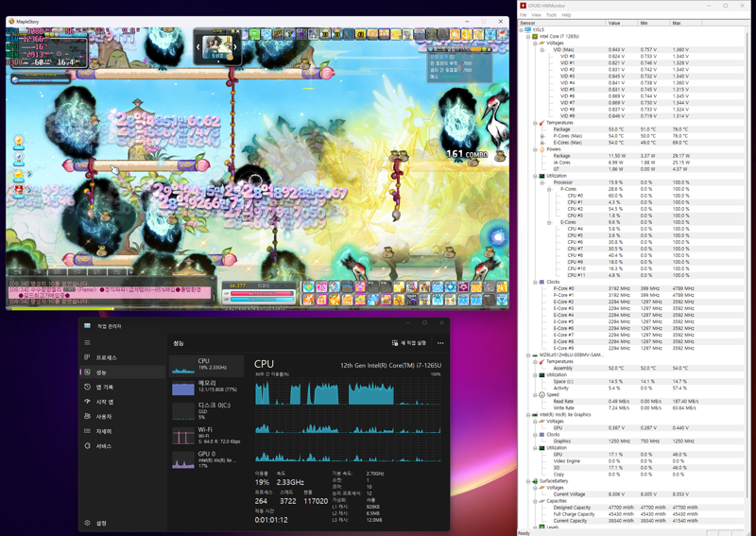Click the Max column header

pyautogui.click(x=686, y=23)
